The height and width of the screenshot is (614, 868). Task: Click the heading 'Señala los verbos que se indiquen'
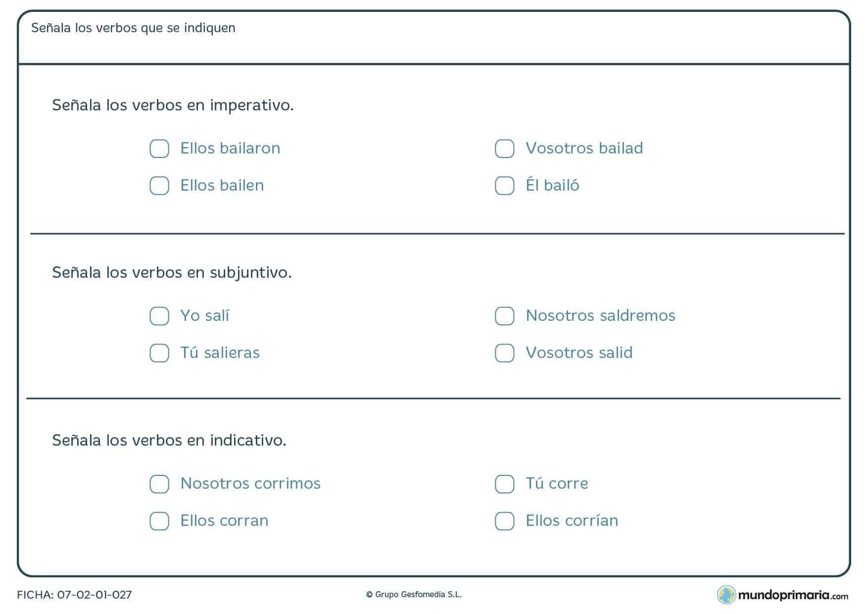pyautogui.click(x=133, y=28)
